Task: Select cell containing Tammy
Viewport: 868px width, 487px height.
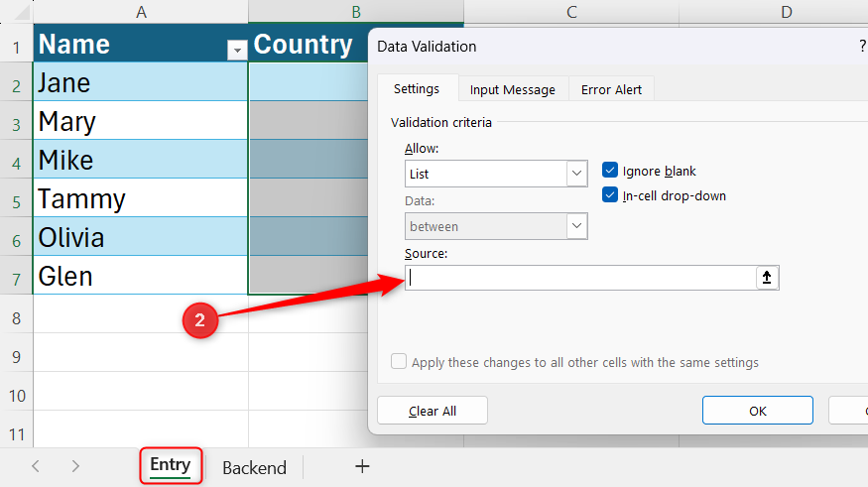Action: pos(141,197)
